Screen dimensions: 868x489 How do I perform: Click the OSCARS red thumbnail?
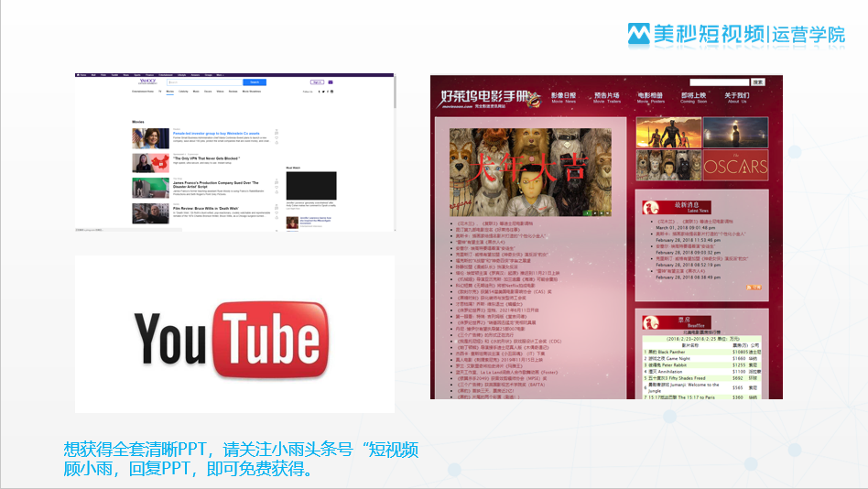coord(736,165)
